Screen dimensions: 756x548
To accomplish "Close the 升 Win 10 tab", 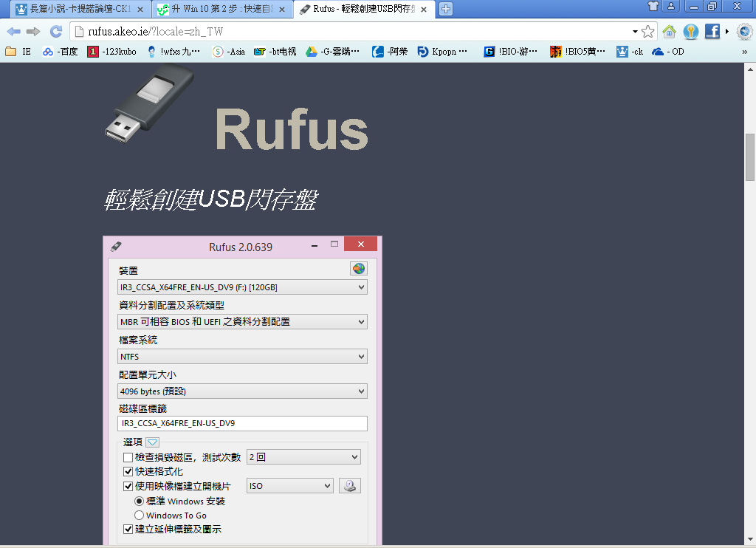I will point(282,9).
